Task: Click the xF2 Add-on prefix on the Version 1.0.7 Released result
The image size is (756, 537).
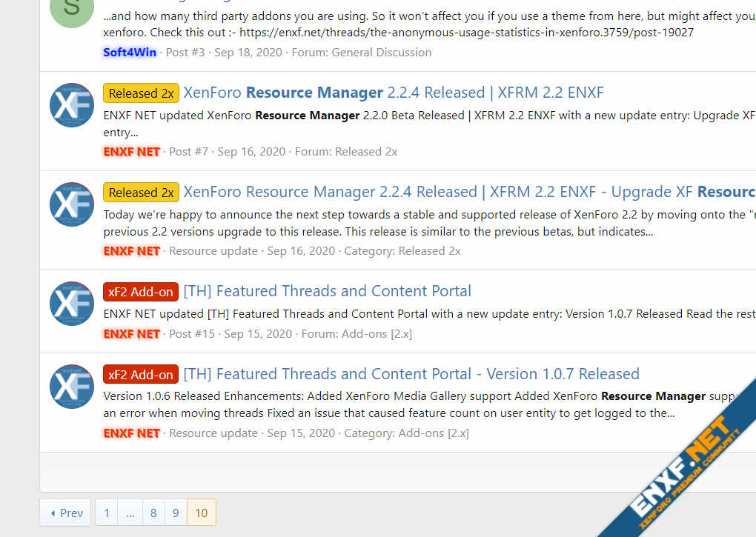Action: point(141,374)
